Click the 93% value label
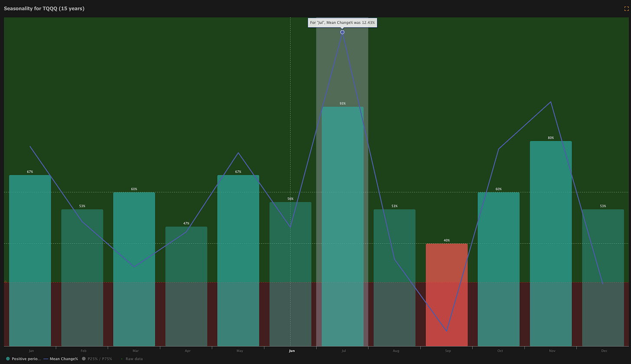 pyautogui.click(x=342, y=104)
